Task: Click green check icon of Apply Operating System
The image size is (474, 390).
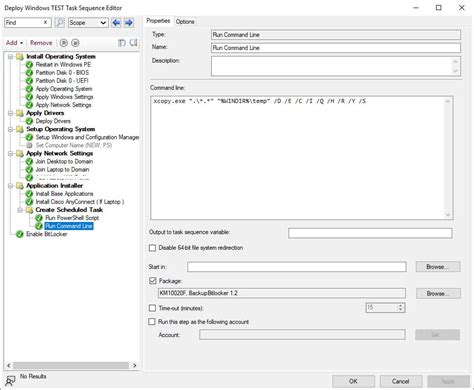Action: (29, 89)
